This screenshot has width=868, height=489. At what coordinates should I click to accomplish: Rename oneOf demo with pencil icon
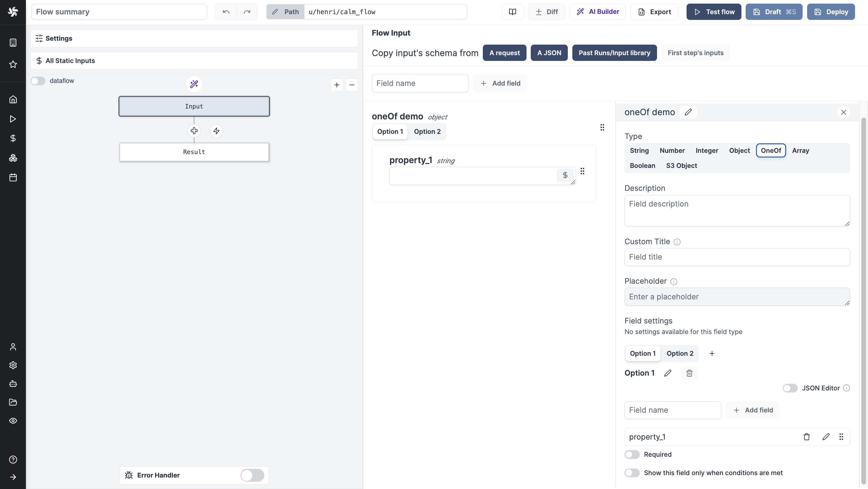[x=688, y=112]
